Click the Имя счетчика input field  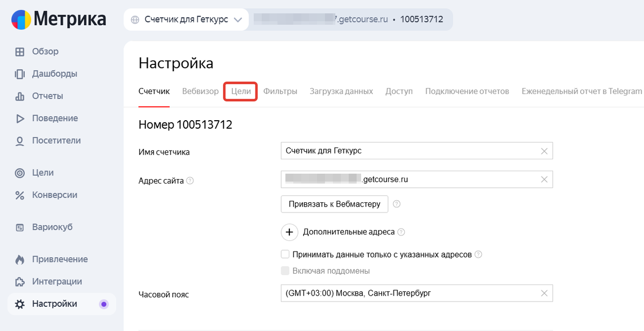click(416, 151)
